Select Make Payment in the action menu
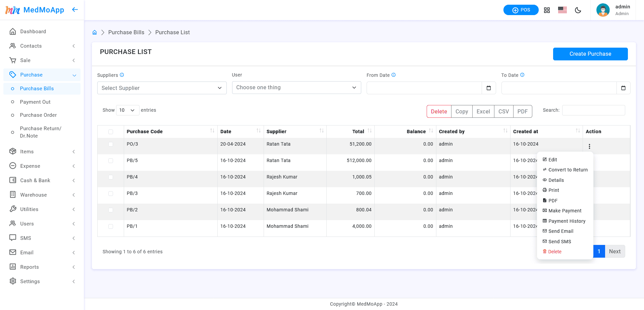The height and width of the screenshot is (310, 644). (x=565, y=211)
